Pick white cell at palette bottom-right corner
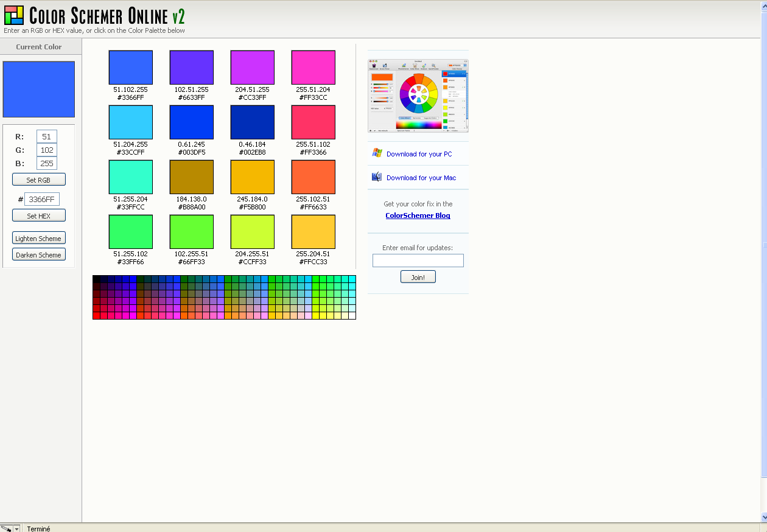 [x=352, y=315]
